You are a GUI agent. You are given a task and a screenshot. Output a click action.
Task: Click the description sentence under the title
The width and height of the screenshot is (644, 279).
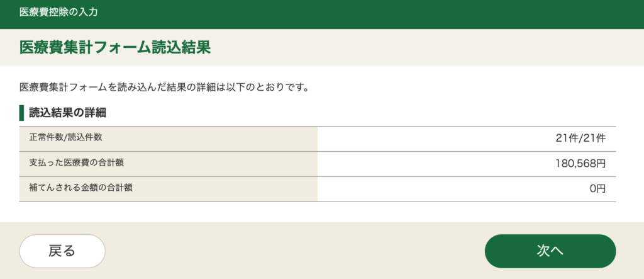click(x=164, y=86)
